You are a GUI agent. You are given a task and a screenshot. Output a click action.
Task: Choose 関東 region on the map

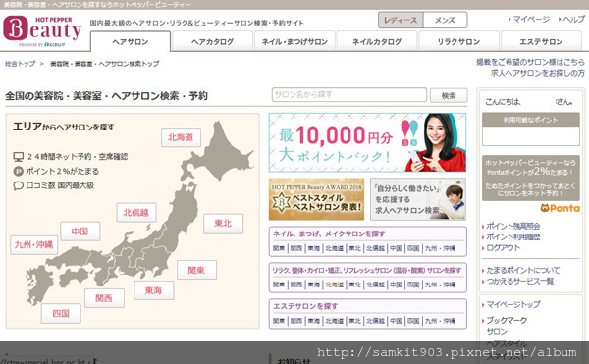(196, 270)
